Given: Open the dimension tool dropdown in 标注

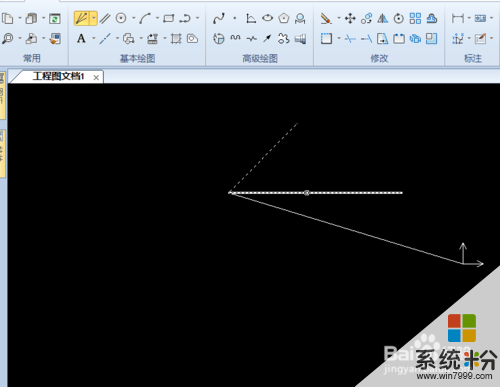Looking at the screenshot, I should point(469,18).
